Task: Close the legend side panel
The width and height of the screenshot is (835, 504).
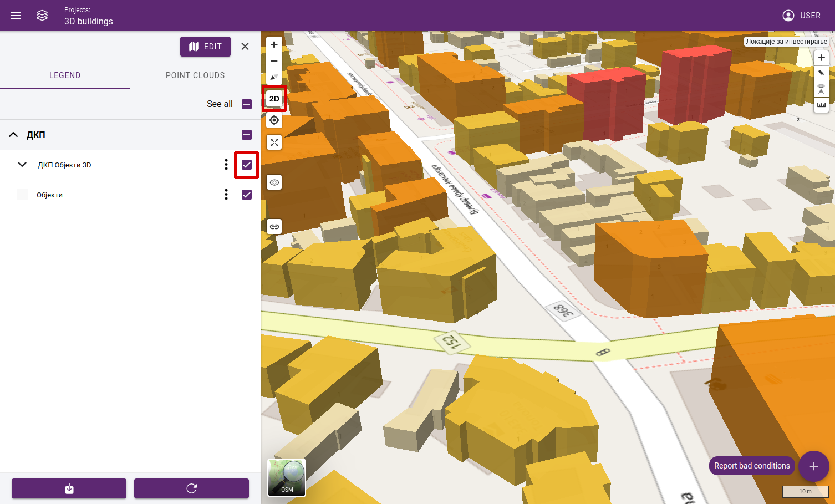Action: [x=245, y=47]
